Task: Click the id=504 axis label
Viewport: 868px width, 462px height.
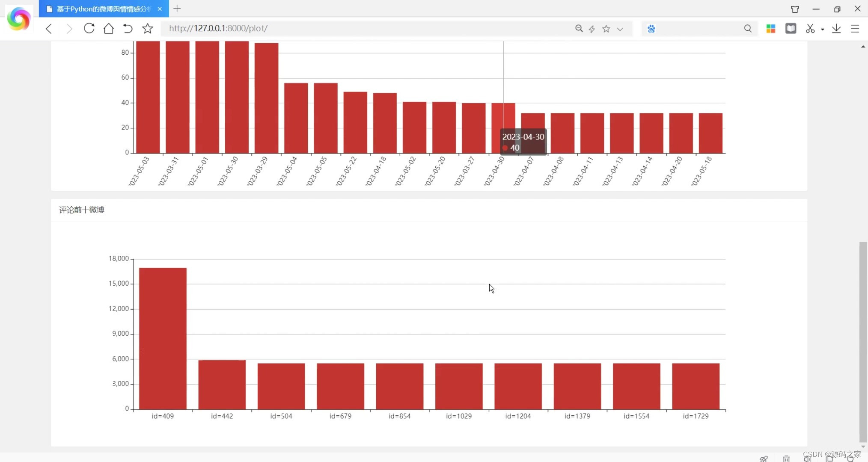Action: coord(281,416)
